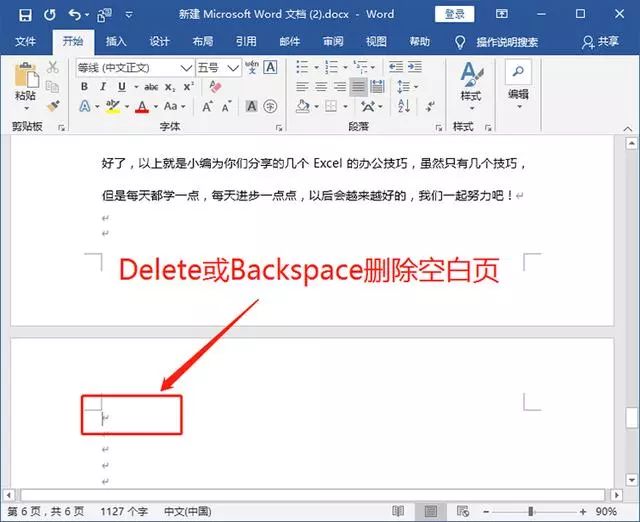Toggle Bold formatting
The height and width of the screenshot is (522, 640).
84,87
